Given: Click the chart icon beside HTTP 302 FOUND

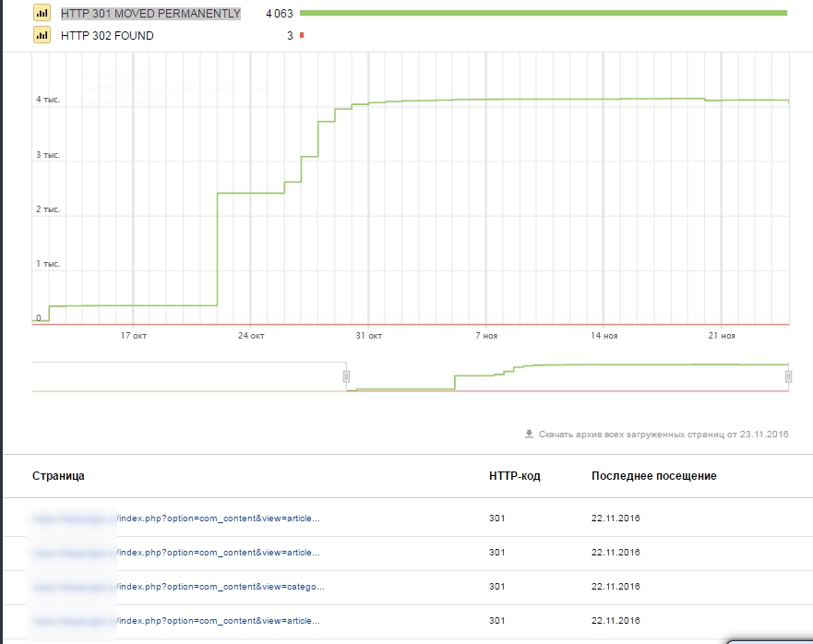Looking at the screenshot, I should click(x=42, y=35).
